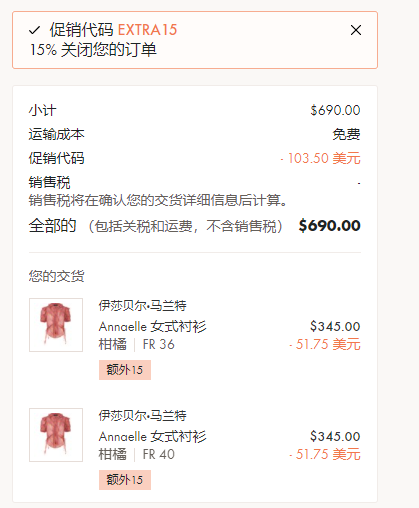The height and width of the screenshot is (508, 419).
Task: Open the FR 36 blouse thumbnail
Action: (56, 325)
